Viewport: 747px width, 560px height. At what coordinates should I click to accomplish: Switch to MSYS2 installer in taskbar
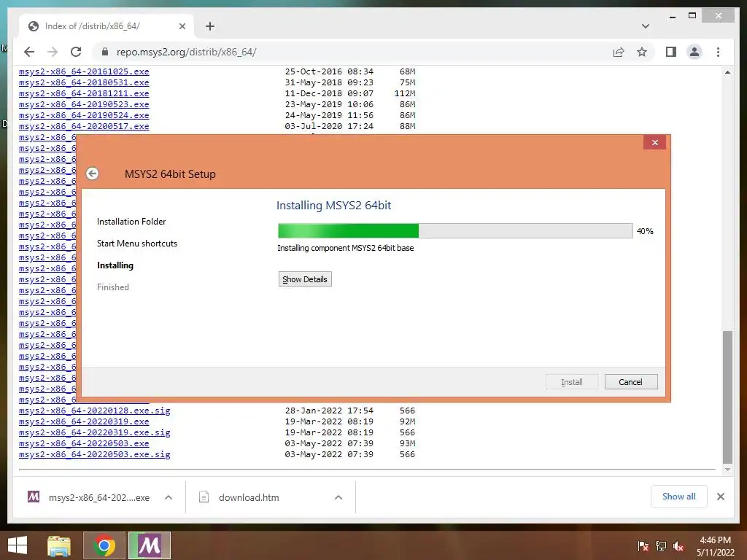149,545
